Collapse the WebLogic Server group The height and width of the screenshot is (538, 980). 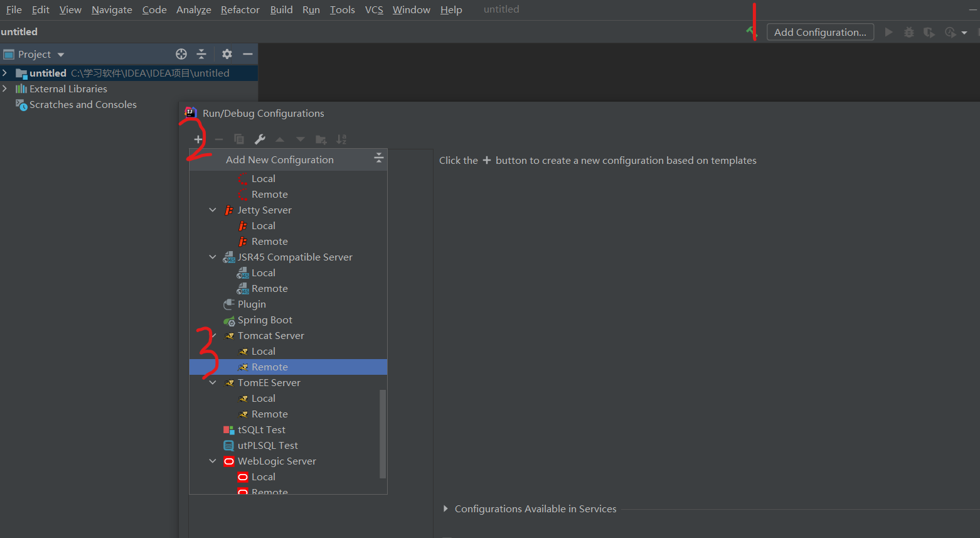(213, 461)
